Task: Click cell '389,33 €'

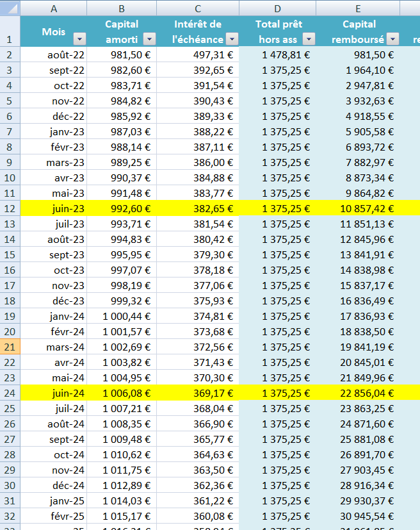Action: pos(198,116)
